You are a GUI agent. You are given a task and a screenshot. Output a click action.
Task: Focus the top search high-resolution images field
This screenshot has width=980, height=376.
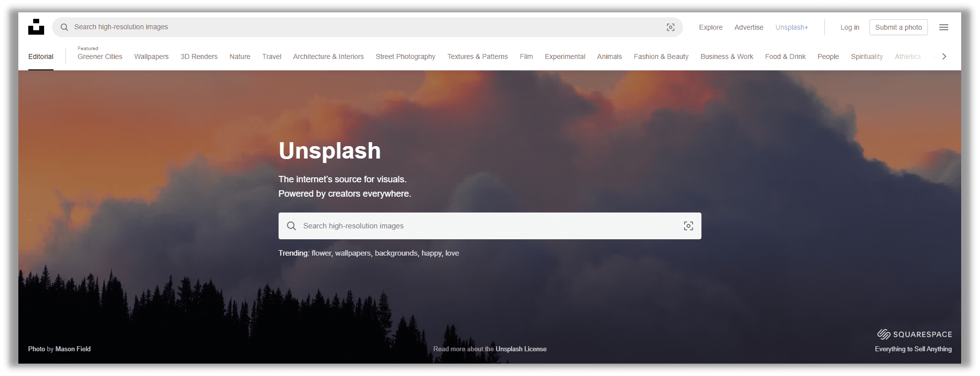click(367, 27)
